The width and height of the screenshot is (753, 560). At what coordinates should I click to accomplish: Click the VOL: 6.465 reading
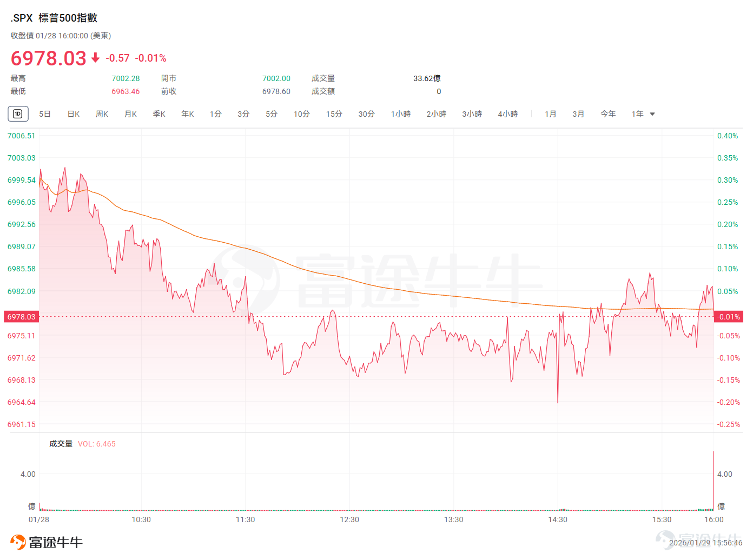click(x=97, y=444)
